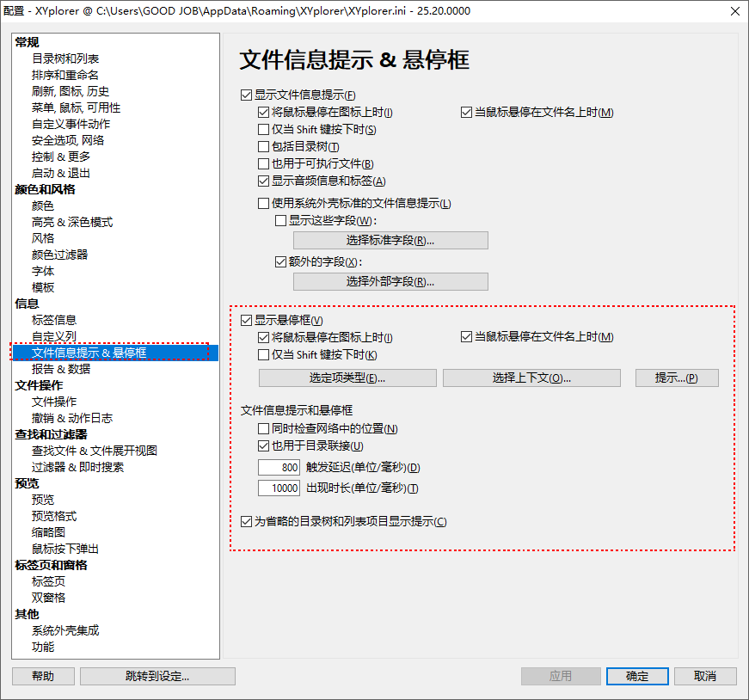The image size is (749, 700).
Task: Toggle 显示文件信息提示 checkbox
Action: (247, 95)
